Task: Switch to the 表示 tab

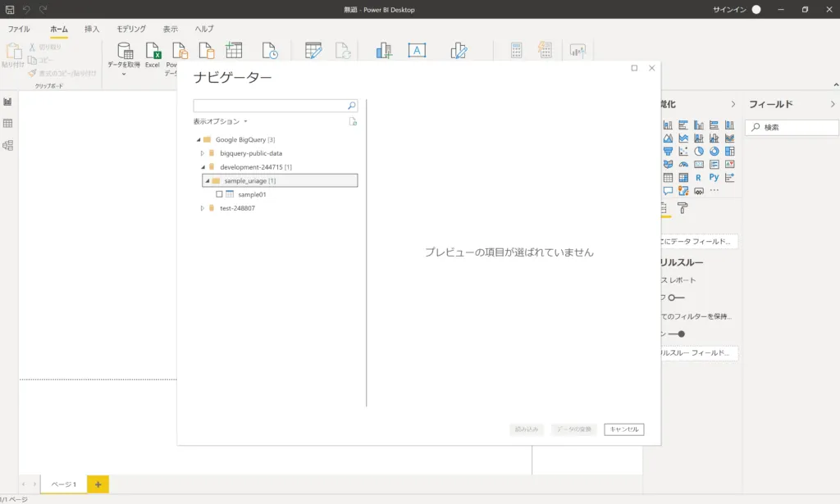Action: pos(171,29)
